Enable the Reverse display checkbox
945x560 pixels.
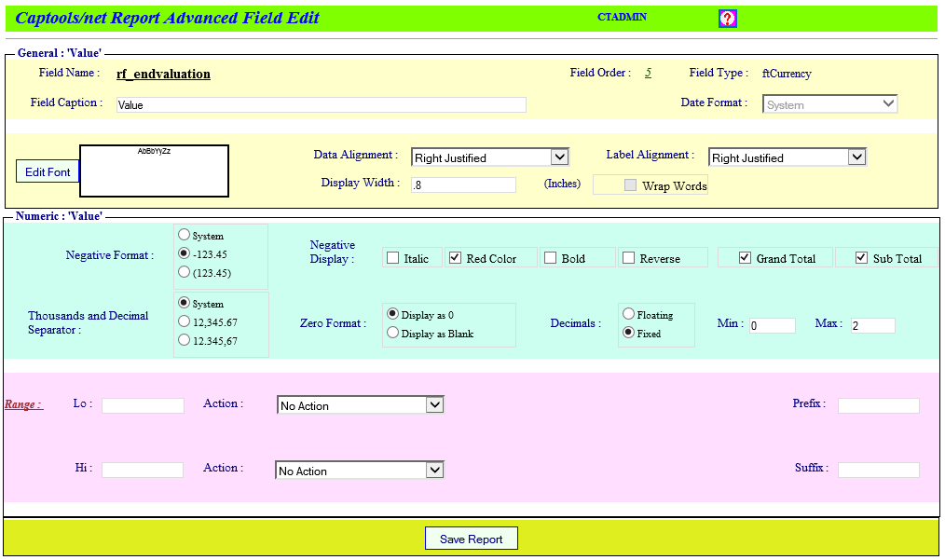[630, 257]
